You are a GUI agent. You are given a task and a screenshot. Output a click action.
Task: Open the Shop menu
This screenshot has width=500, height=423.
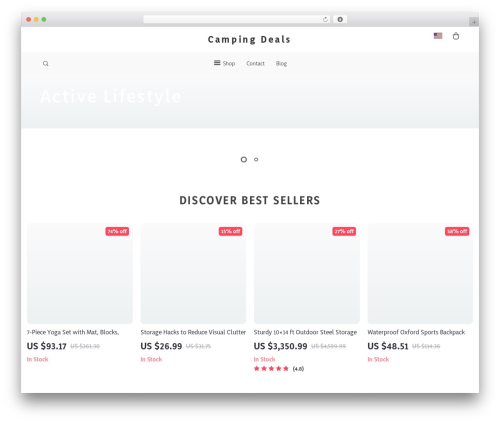(229, 63)
